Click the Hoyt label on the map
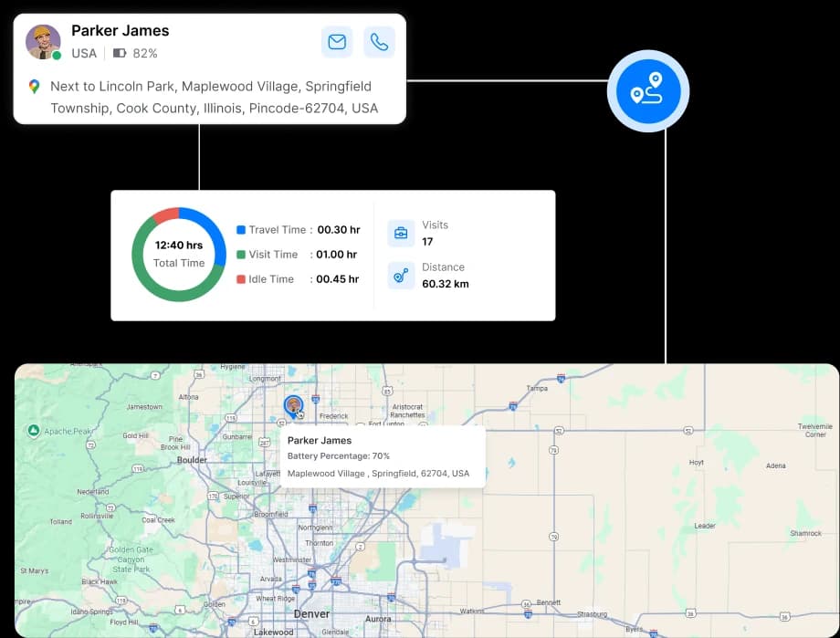Image resolution: width=840 pixels, height=638 pixels. pyautogui.click(x=697, y=462)
